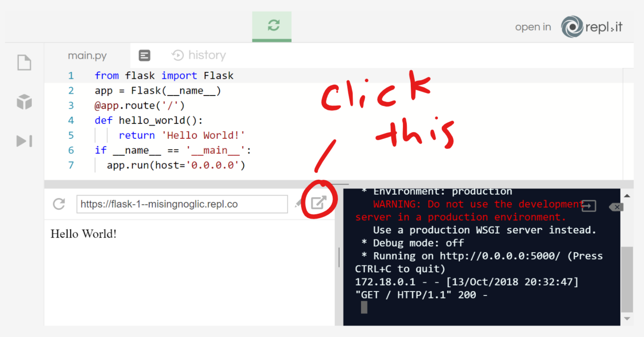Click the console pop-out arrow icon
Screen dimensions: 644x337
coord(589,205)
